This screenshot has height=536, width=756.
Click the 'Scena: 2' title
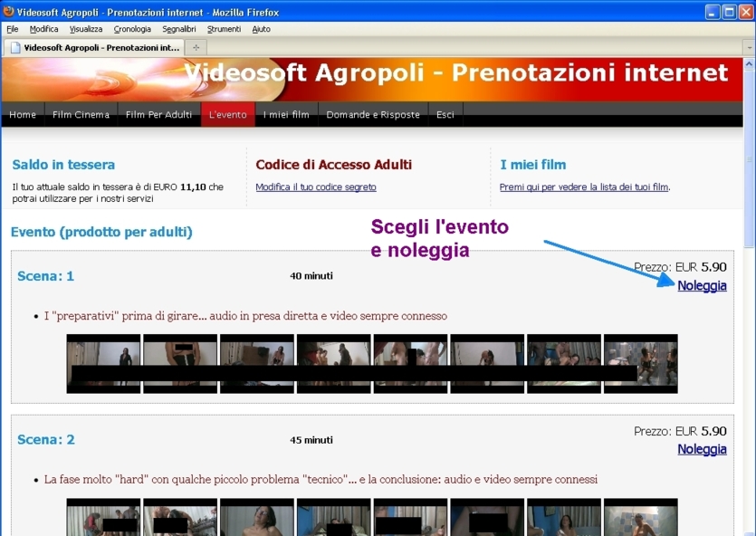[x=46, y=440]
